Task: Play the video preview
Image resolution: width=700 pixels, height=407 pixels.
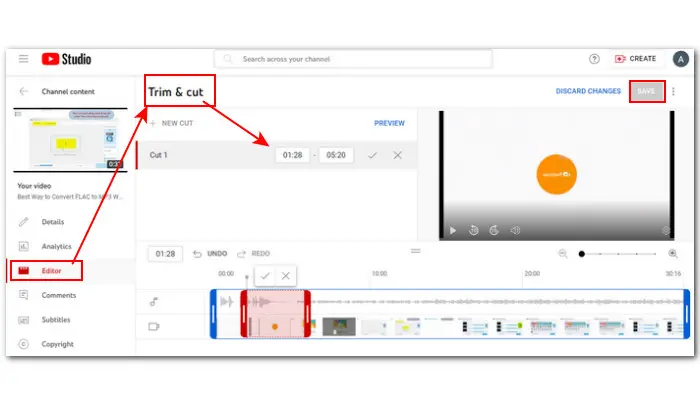Action: point(453,231)
